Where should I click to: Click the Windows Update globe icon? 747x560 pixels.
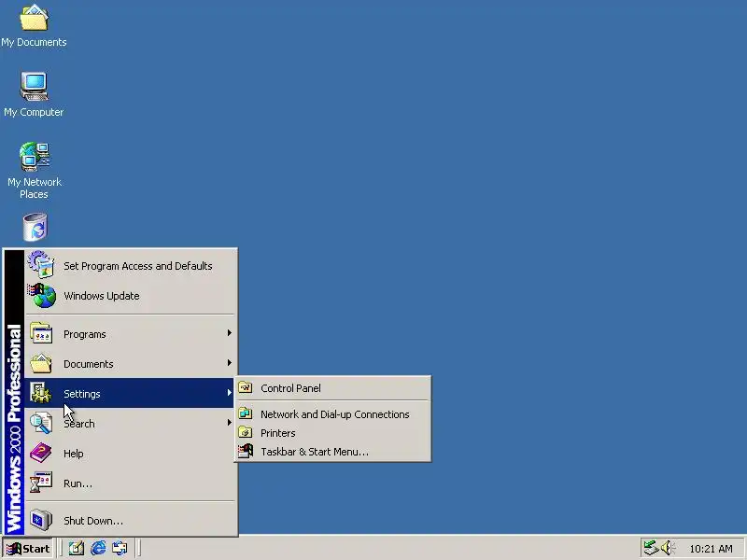[x=41, y=295]
